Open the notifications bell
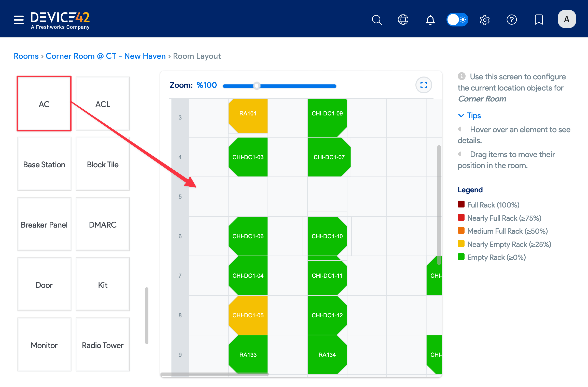 pos(430,20)
